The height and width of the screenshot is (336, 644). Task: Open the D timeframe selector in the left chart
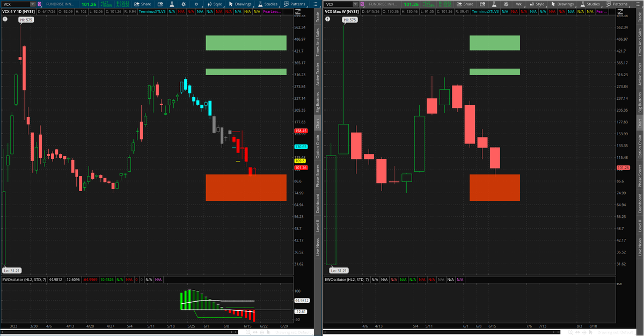(196, 4)
